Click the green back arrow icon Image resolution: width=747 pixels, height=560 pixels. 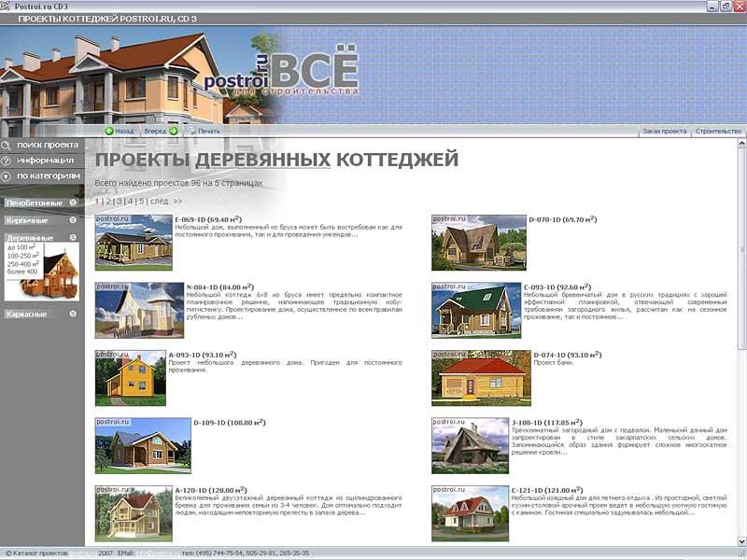click(x=109, y=132)
